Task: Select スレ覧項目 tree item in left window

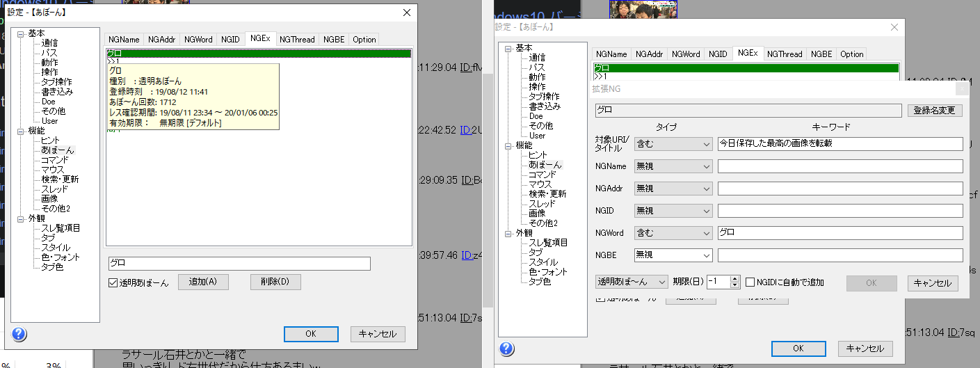Action: click(x=61, y=228)
